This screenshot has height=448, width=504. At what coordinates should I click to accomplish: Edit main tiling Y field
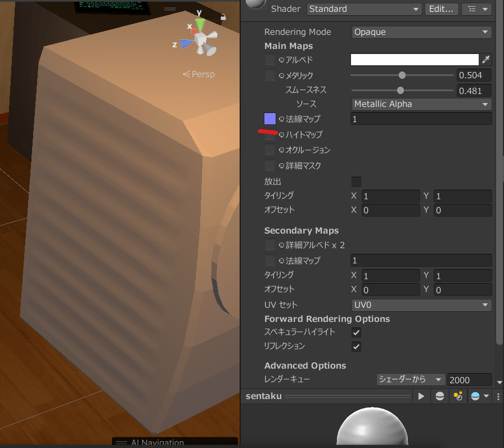coord(462,196)
